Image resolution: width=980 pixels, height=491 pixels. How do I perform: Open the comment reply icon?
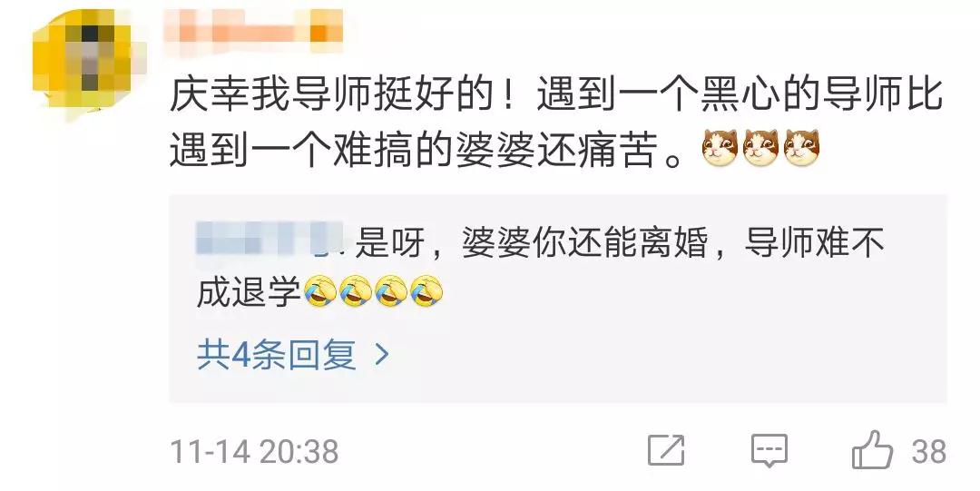point(769,450)
